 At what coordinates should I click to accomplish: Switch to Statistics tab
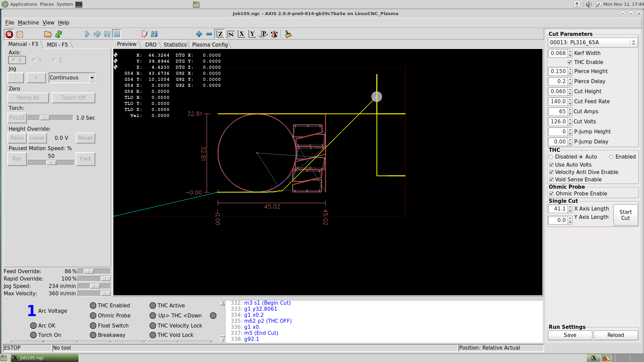(x=175, y=45)
